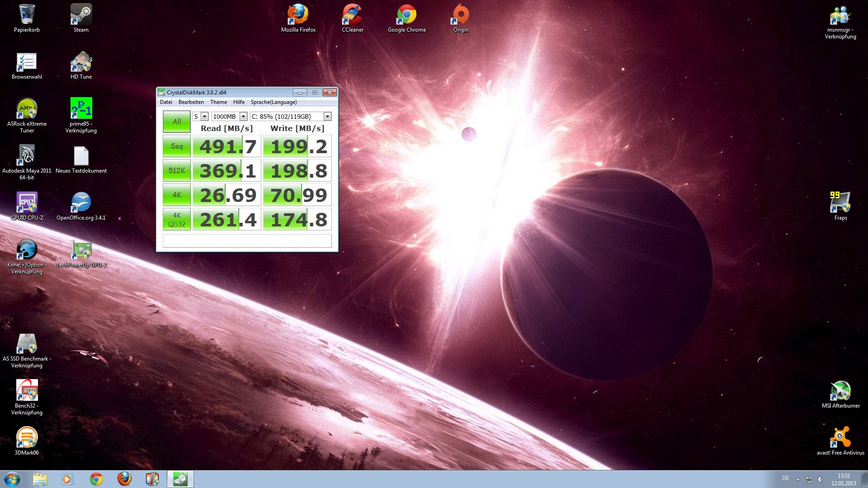
Task: Select the 3DMark06 desktop icon
Action: 27,441
